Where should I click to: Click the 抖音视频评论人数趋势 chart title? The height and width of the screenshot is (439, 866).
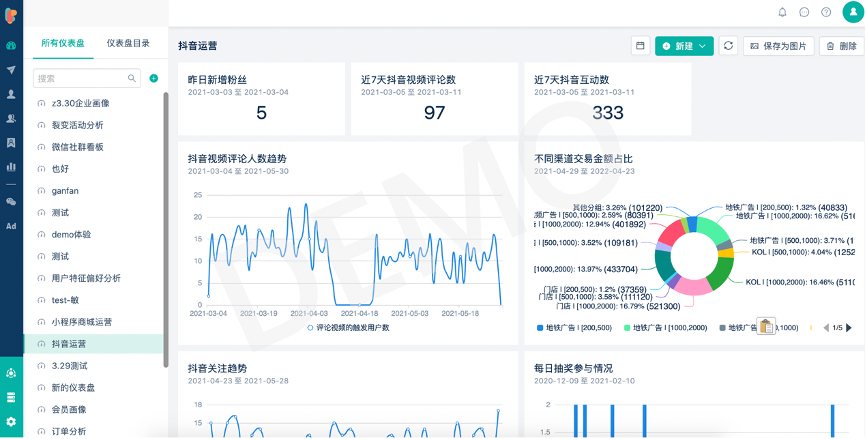coord(237,158)
